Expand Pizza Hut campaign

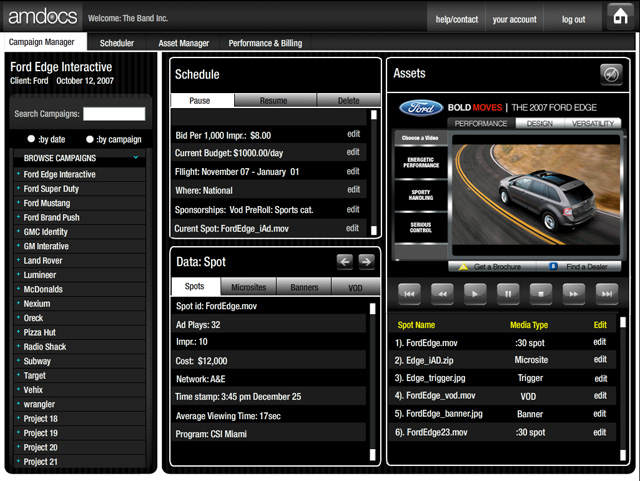(x=19, y=332)
